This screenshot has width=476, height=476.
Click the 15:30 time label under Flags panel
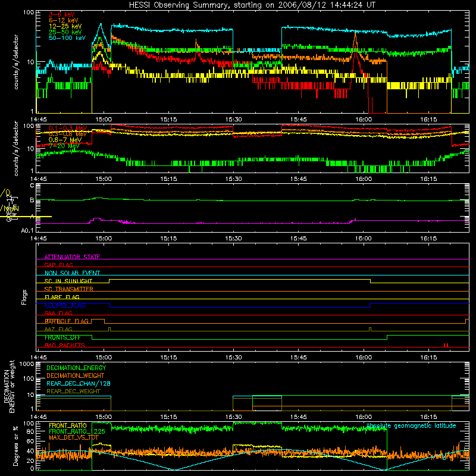(x=234, y=358)
